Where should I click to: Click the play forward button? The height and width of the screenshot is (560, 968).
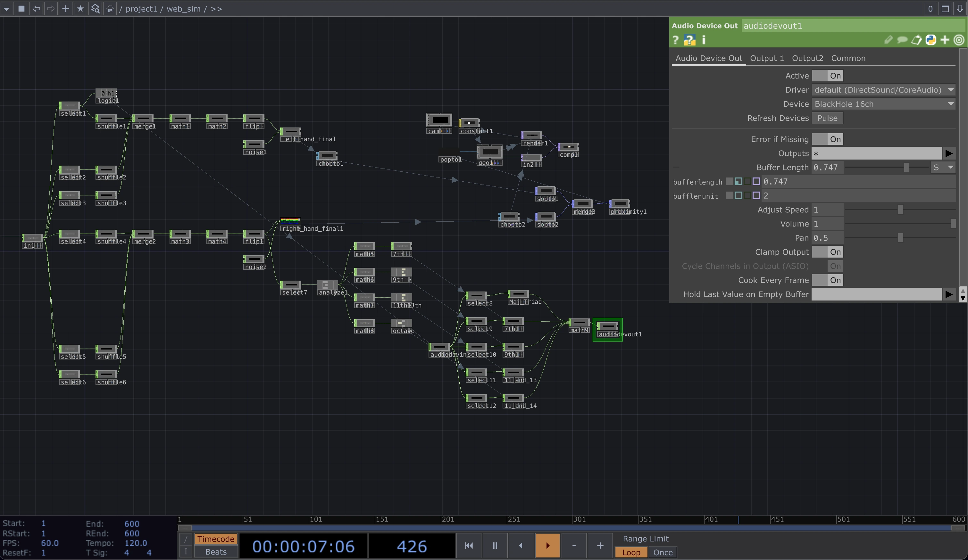pyautogui.click(x=547, y=545)
